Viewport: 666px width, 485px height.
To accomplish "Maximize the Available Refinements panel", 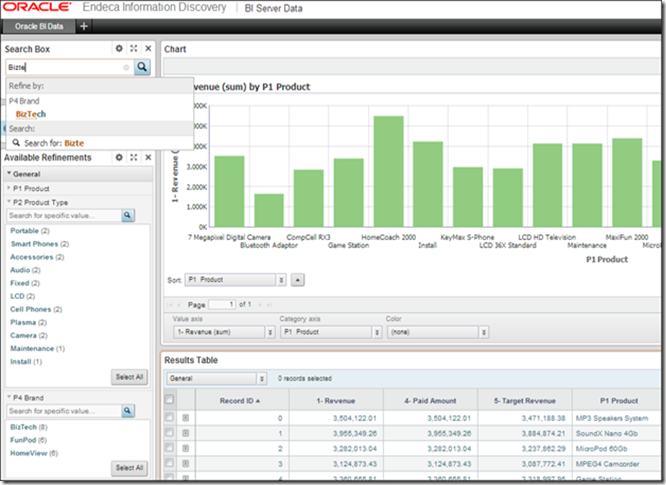I will [133, 158].
